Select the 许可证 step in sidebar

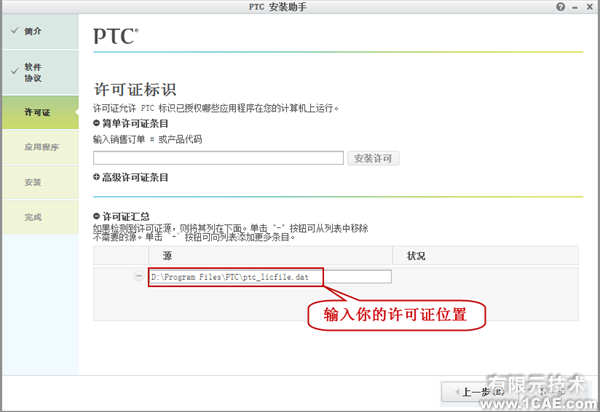pos(40,112)
